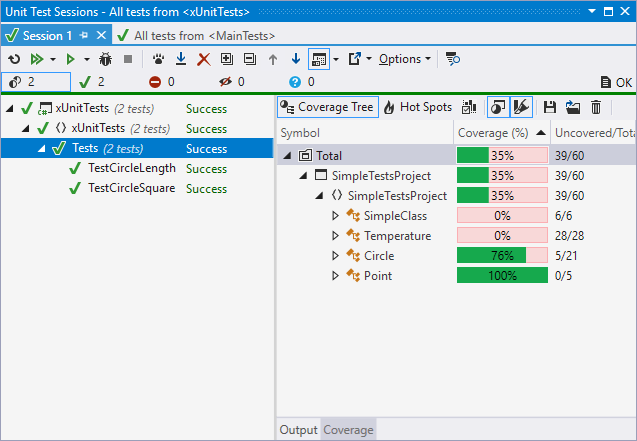637x441 pixels.
Task: Click the coverage chart icon beside Hot Spots
Action: pyautogui.click(x=469, y=107)
